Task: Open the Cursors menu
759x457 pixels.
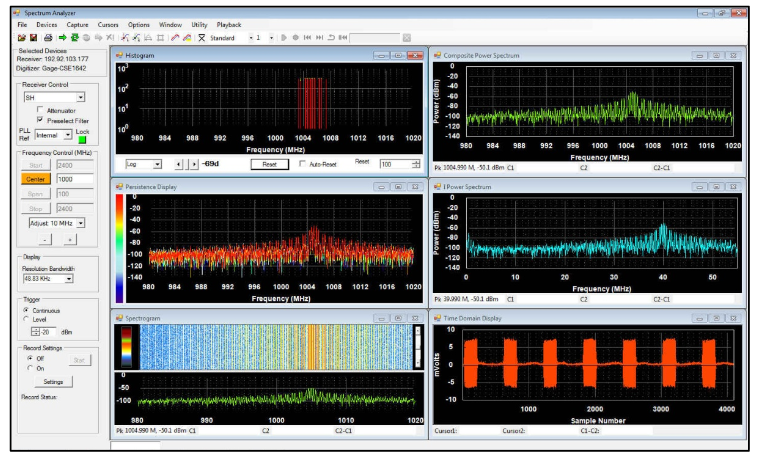Action: coord(107,24)
